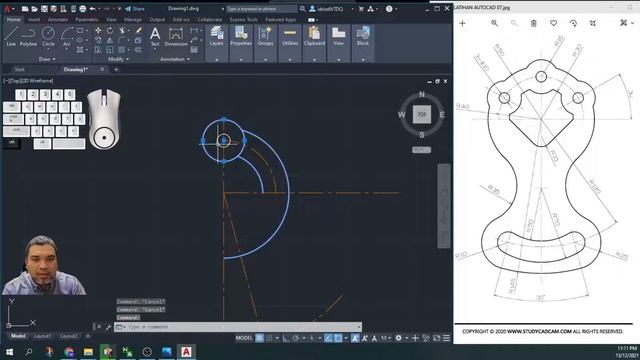Image resolution: width=640 pixels, height=360 pixels.
Task: Switch to the Model tab
Action: point(18,336)
